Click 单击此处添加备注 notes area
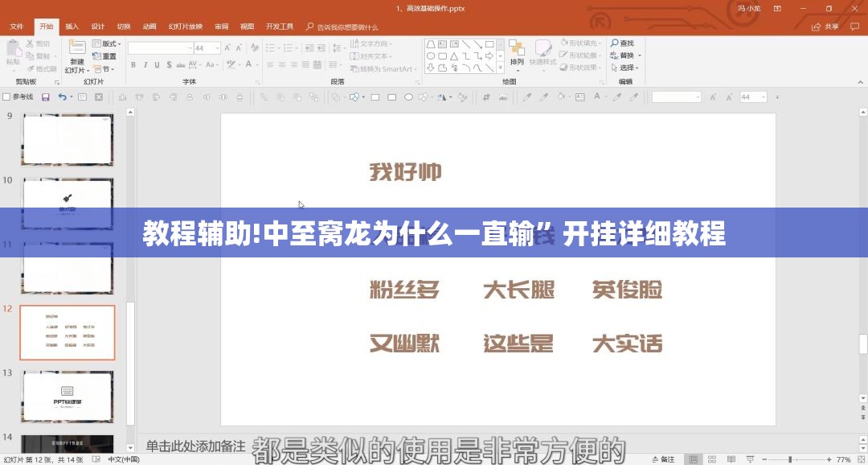The height and width of the screenshot is (465, 868). (x=195, y=446)
